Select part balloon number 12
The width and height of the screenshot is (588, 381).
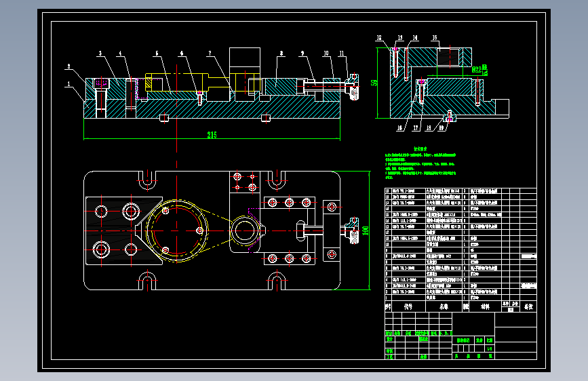[x=379, y=37]
